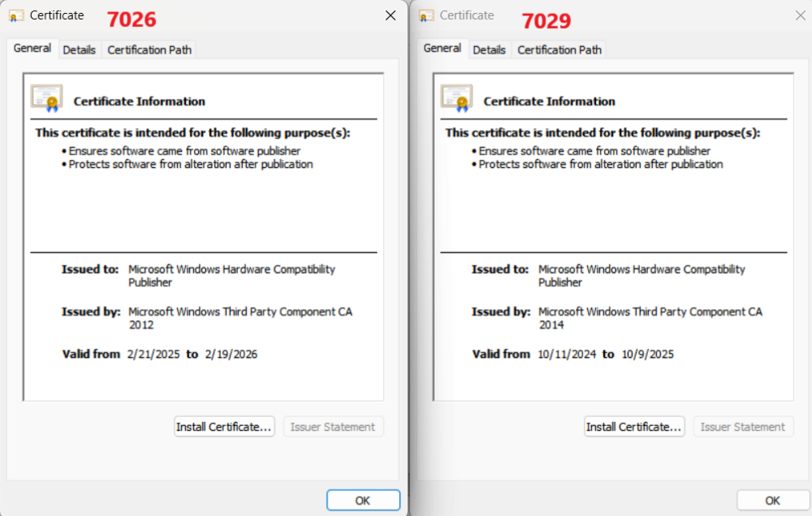Screen dimensions: 812x516
Task: Confirm the right certificate dialog with OK
Action: (773, 501)
